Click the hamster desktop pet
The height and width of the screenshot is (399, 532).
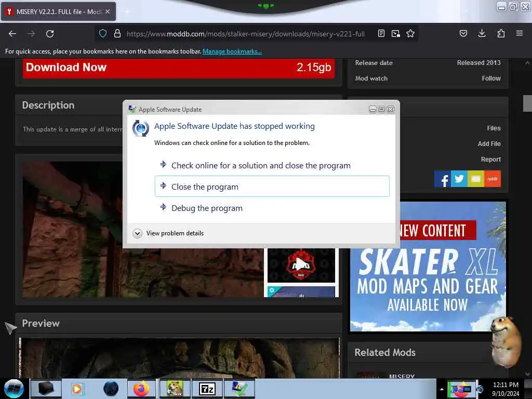(506, 342)
